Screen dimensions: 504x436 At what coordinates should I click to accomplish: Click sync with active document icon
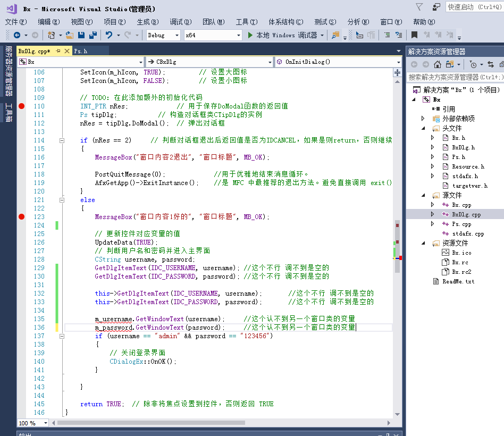pos(491,64)
